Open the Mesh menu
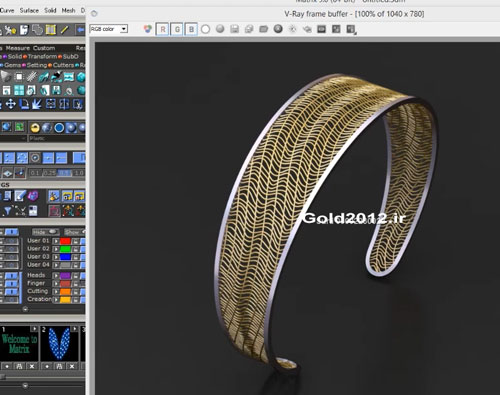Viewport: 500px width, 395px height. coord(68,10)
